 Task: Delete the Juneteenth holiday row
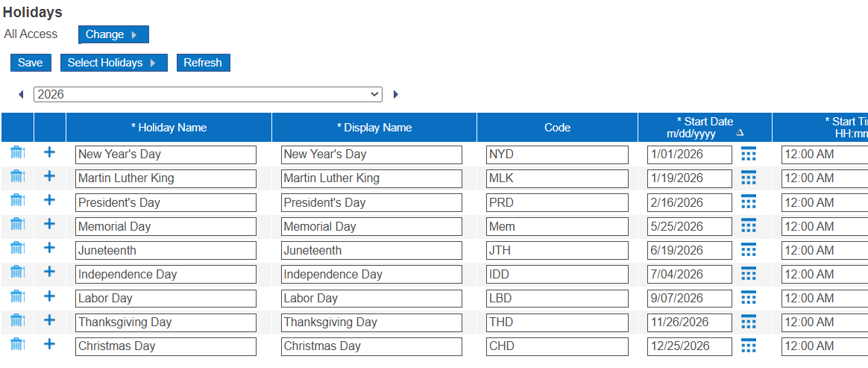[x=18, y=248]
